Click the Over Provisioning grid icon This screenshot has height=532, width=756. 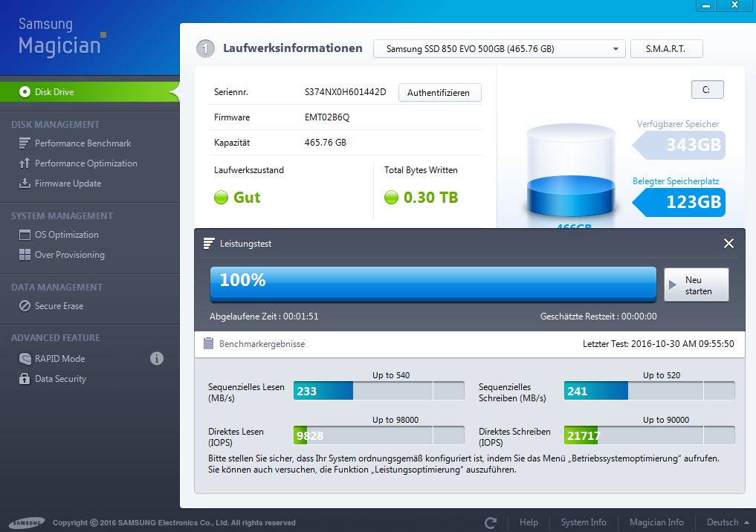[x=25, y=254]
